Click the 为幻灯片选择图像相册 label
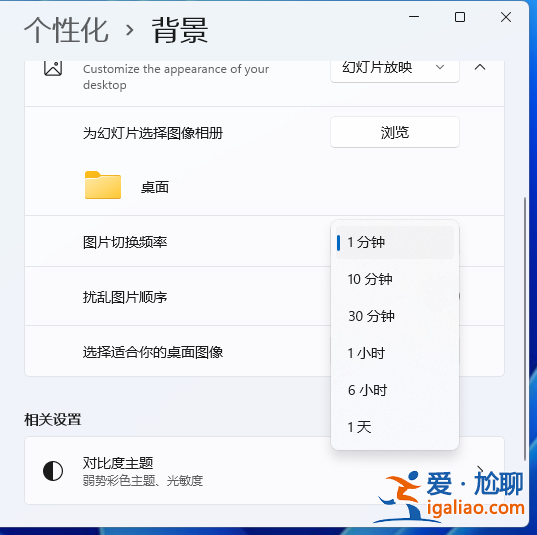The height and width of the screenshot is (535, 537). [x=153, y=133]
